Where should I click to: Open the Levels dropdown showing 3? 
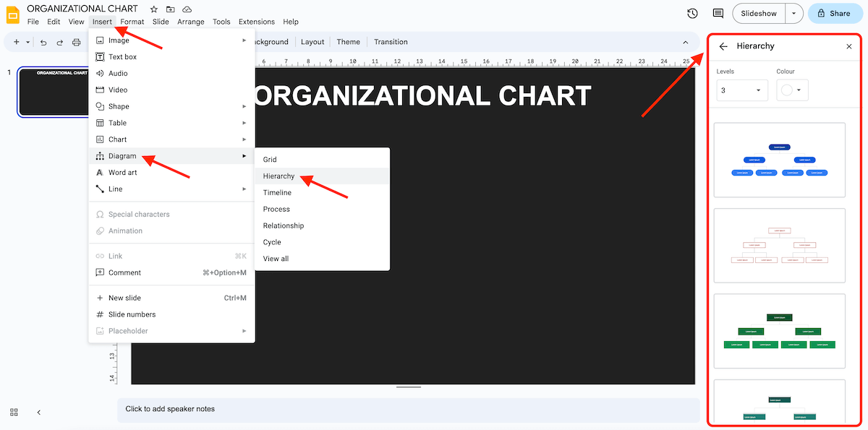point(742,90)
